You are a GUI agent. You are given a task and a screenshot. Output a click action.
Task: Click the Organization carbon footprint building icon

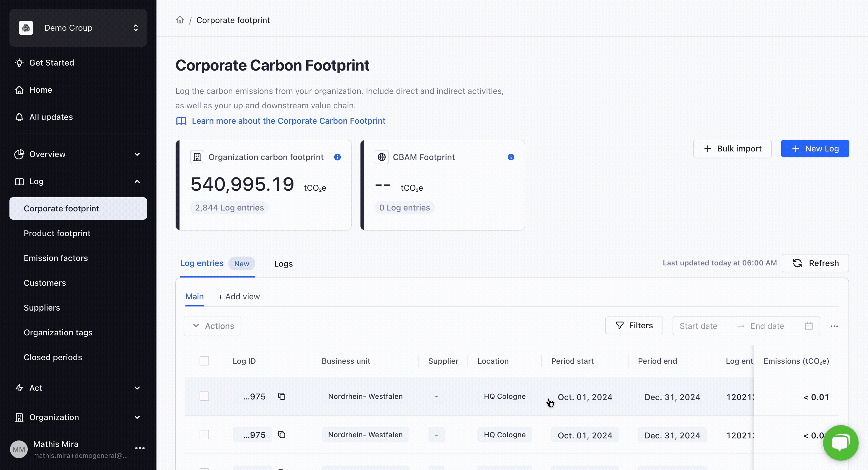click(x=197, y=157)
